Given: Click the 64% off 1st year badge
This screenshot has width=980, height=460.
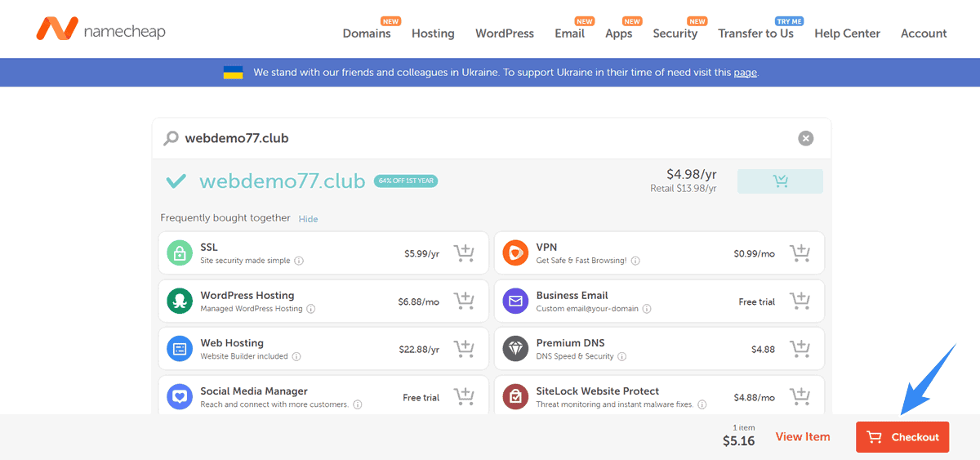Looking at the screenshot, I should pos(406,181).
